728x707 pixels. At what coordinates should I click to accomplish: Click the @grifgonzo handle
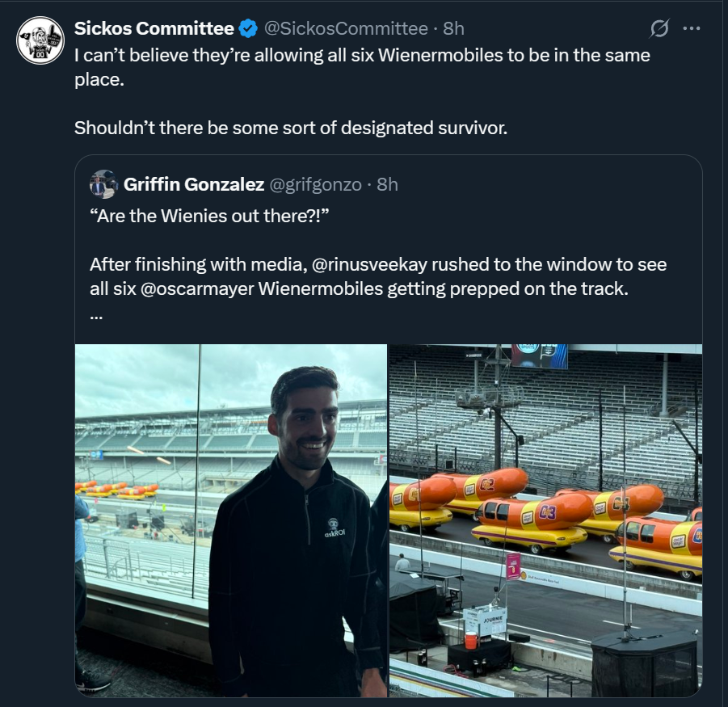coord(315,184)
